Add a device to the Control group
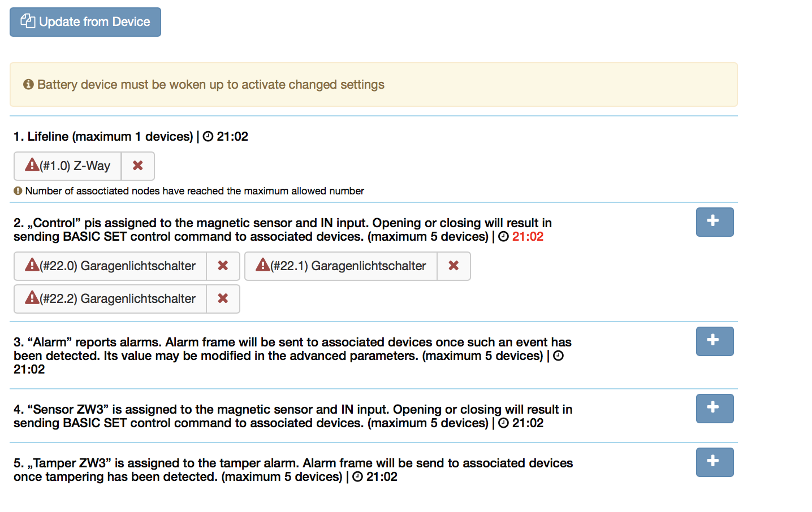Viewport: 812px width, 512px height. coord(714,222)
